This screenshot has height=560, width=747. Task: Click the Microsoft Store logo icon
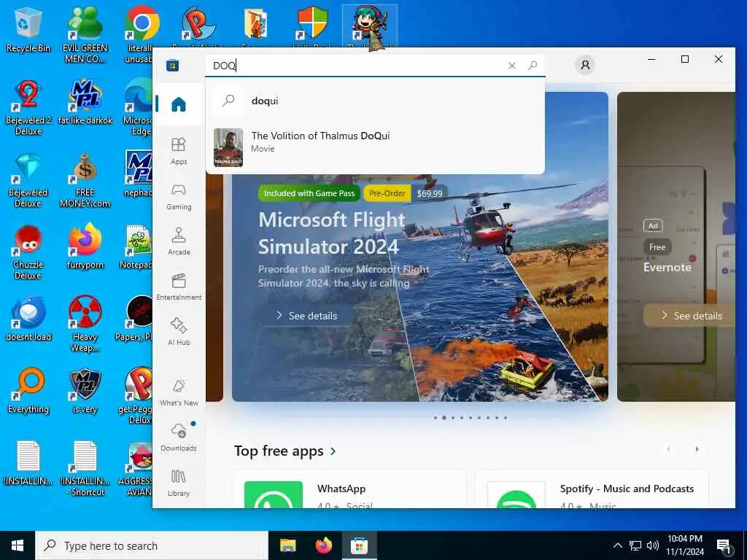(x=172, y=65)
